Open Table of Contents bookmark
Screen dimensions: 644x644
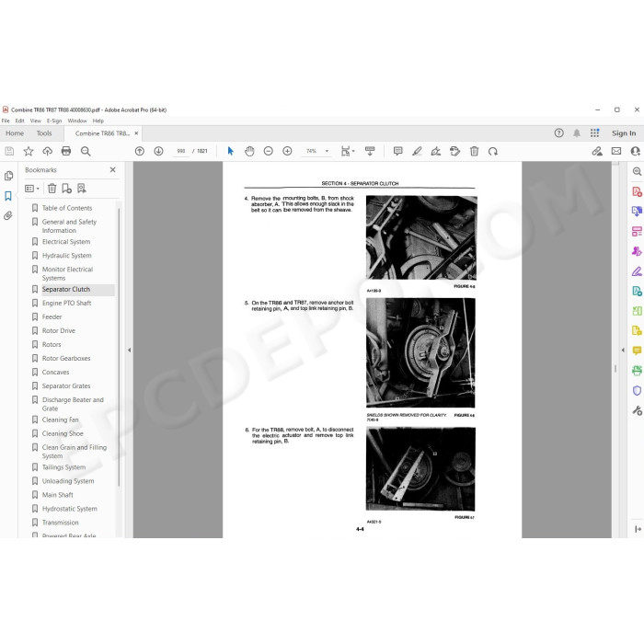click(x=67, y=208)
